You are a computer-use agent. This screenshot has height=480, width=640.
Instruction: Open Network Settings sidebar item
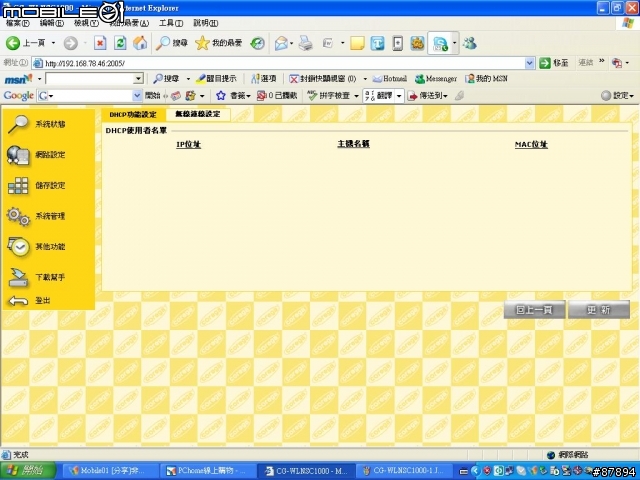point(37,155)
